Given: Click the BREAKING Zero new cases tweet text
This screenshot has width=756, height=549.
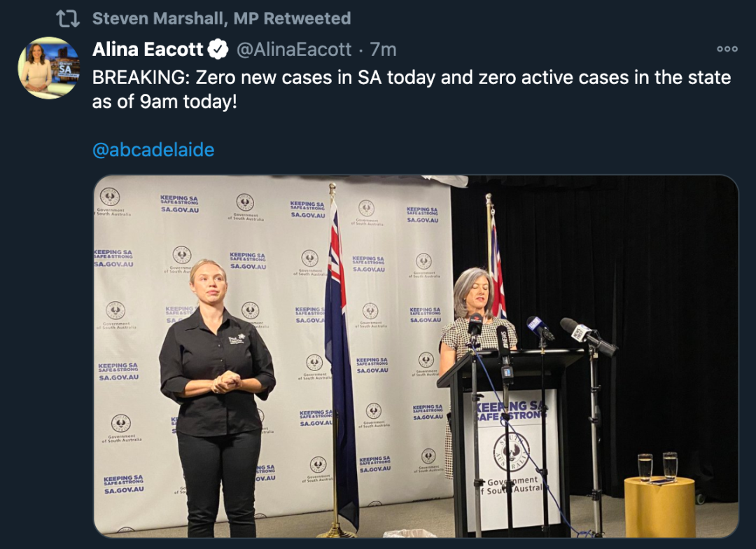Looking at the screenshot, I should (412, 90).
